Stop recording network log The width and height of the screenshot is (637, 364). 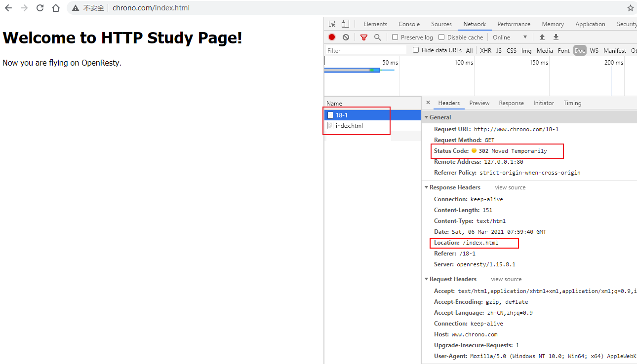[x=332, y=37]
